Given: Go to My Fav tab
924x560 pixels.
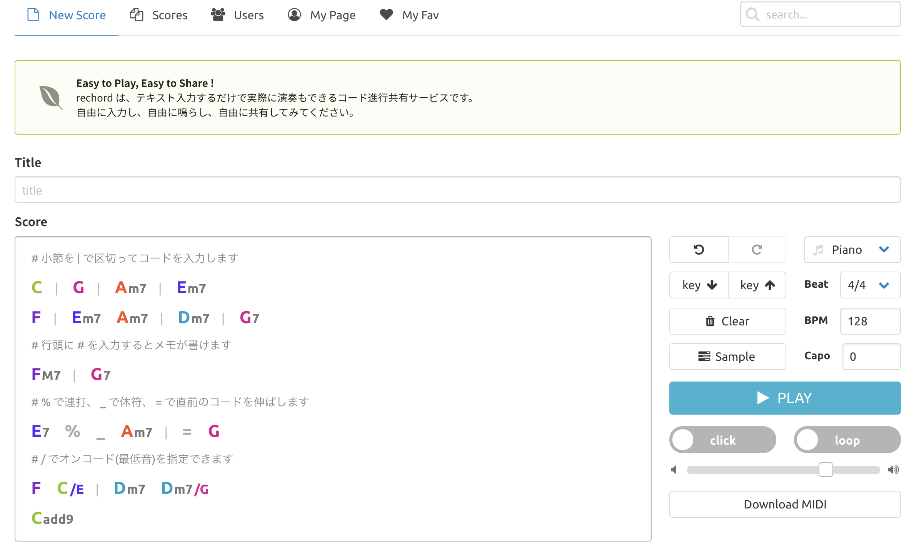Looking at the screenshot, I should [409, 15].
